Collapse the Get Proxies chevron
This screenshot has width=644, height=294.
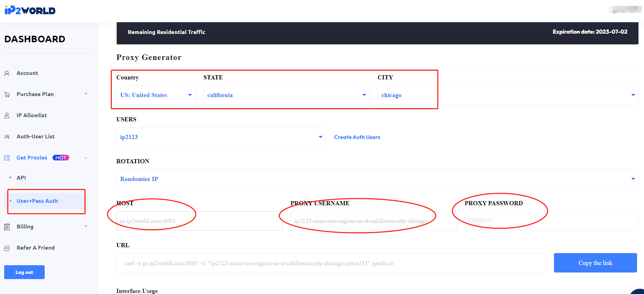[86, 158]
